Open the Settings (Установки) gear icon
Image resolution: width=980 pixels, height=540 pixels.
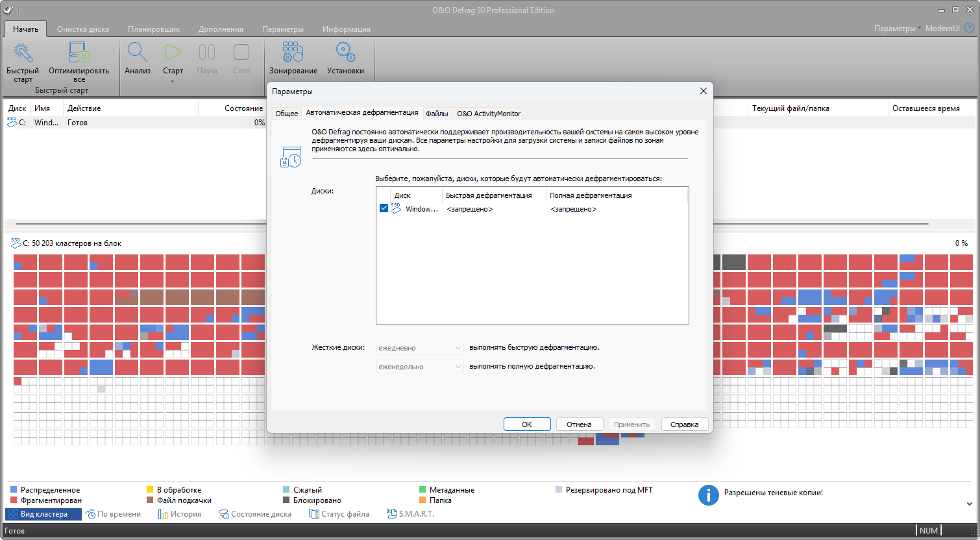tap(345, 53)
